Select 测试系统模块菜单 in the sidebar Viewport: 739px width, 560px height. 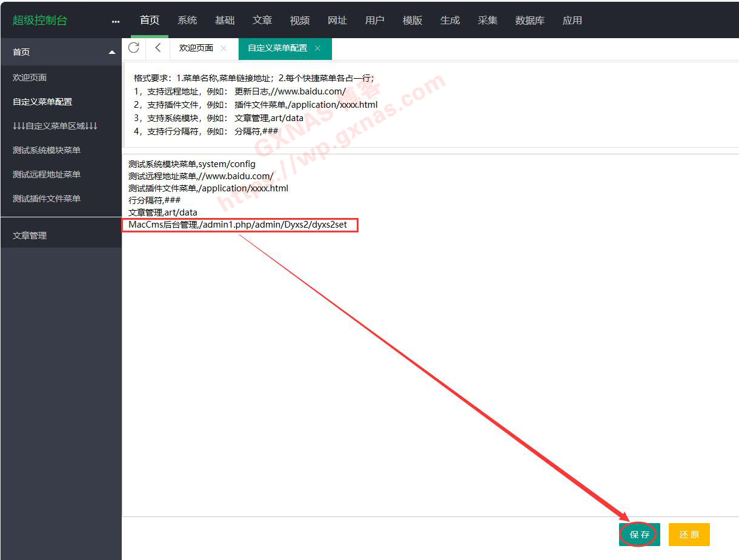pyautogui.click(x=47, y=150)
